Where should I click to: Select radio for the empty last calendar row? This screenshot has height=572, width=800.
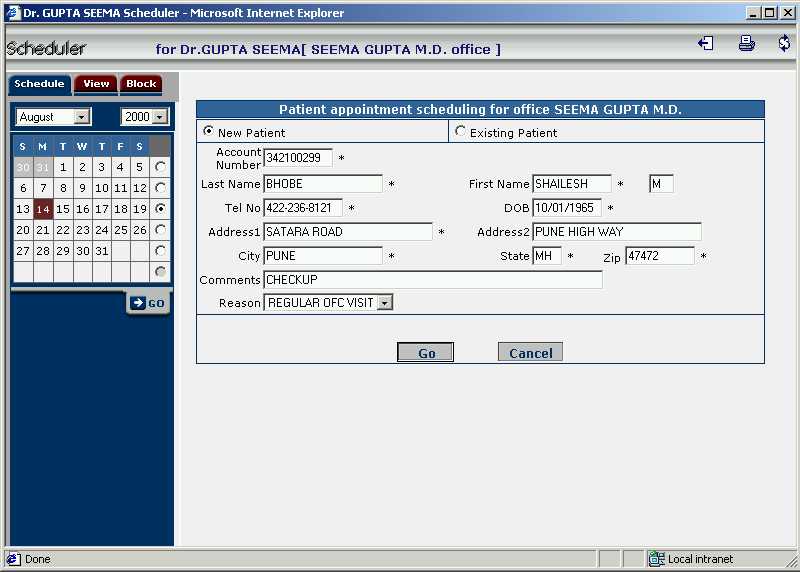pos(160,271)
